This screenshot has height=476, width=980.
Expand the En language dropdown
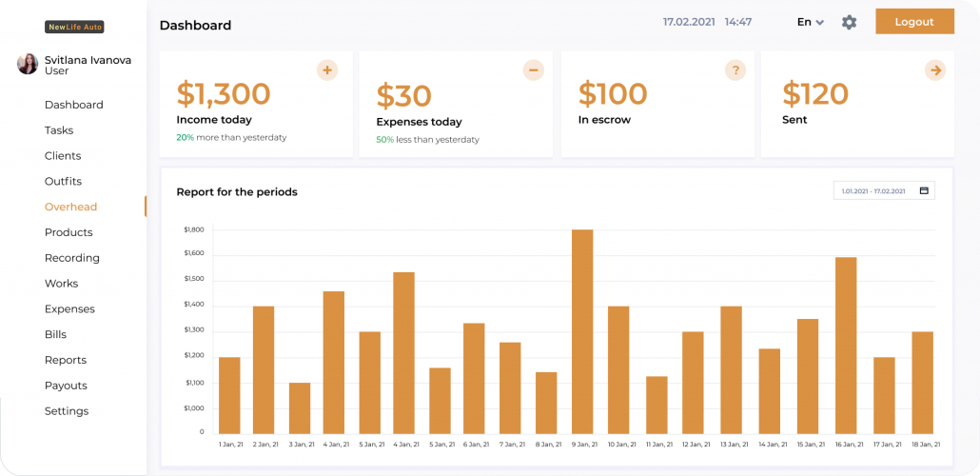tap(811, 22)
